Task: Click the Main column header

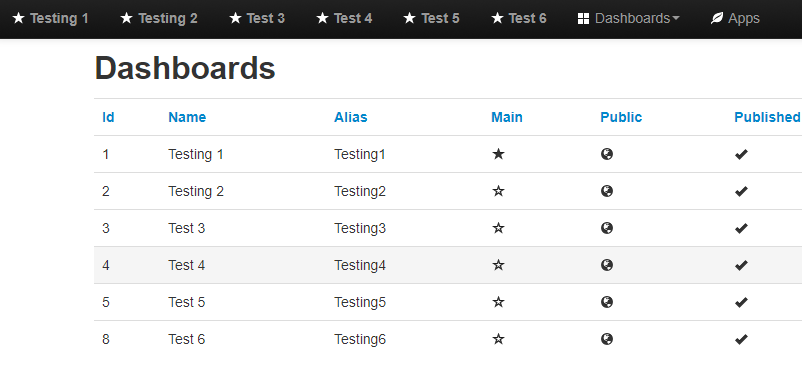Action: click(x=507, y=117)
